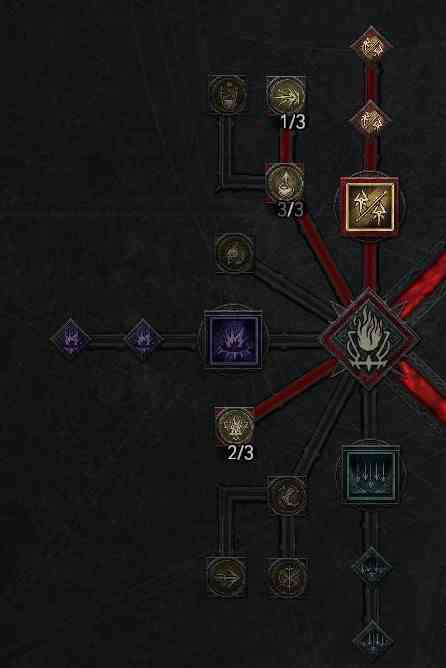Click the unlit passive node in the top-left corner
Screen dimensions: 446x668
tap(228, 94)
